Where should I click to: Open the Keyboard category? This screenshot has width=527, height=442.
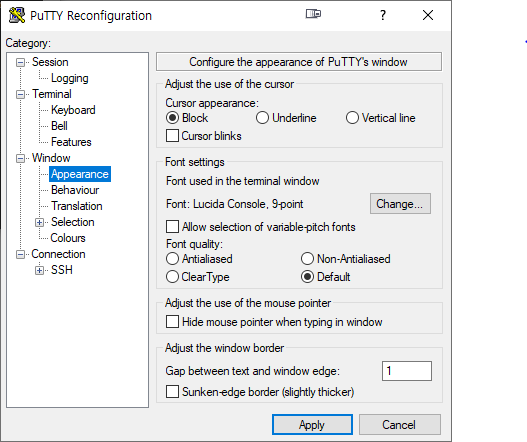click(73, 110)
